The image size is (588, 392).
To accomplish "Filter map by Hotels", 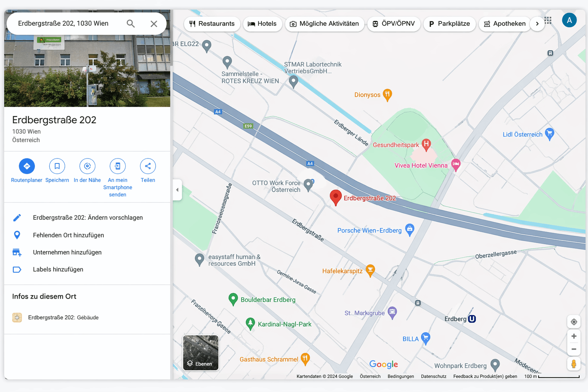I will click(263, 24).
